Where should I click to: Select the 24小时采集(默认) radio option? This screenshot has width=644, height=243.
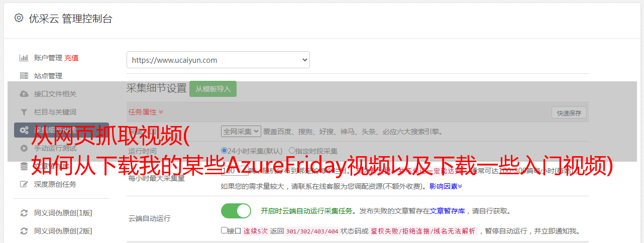click(x=225, y=150)
